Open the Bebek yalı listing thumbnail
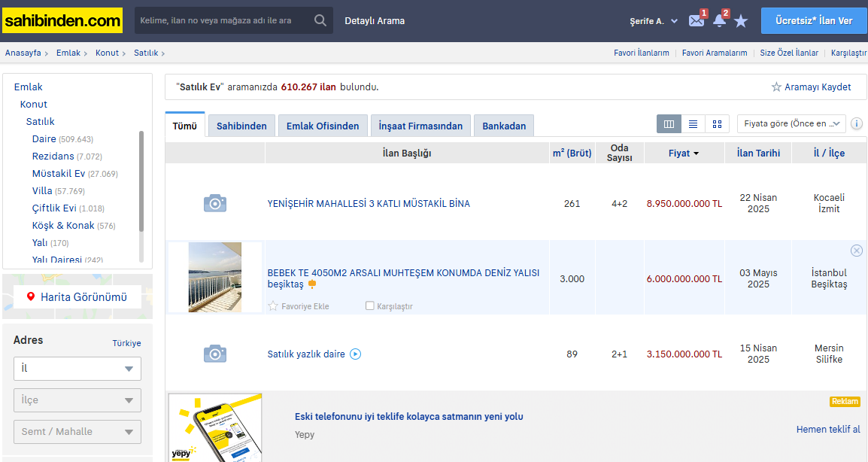Viewport: 868px width, 462px height. pyautogui.click(x=215, y=277)
